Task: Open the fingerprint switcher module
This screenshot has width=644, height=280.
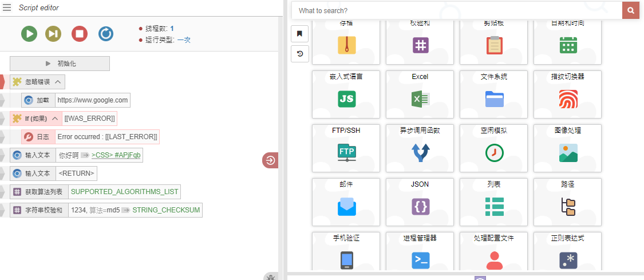Action: (567, 98)
